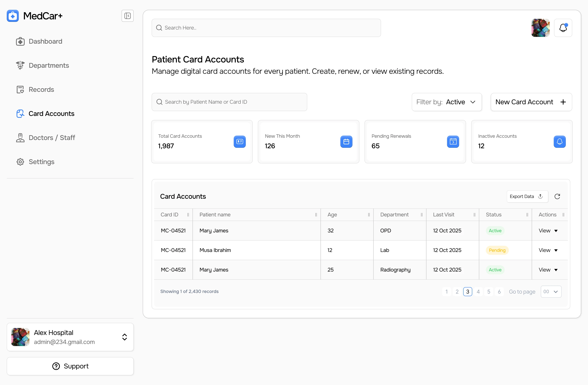The height and width of the screenshot is (385, 588).
Task: Click the Export Data button
Action: (x=527, y=196)
